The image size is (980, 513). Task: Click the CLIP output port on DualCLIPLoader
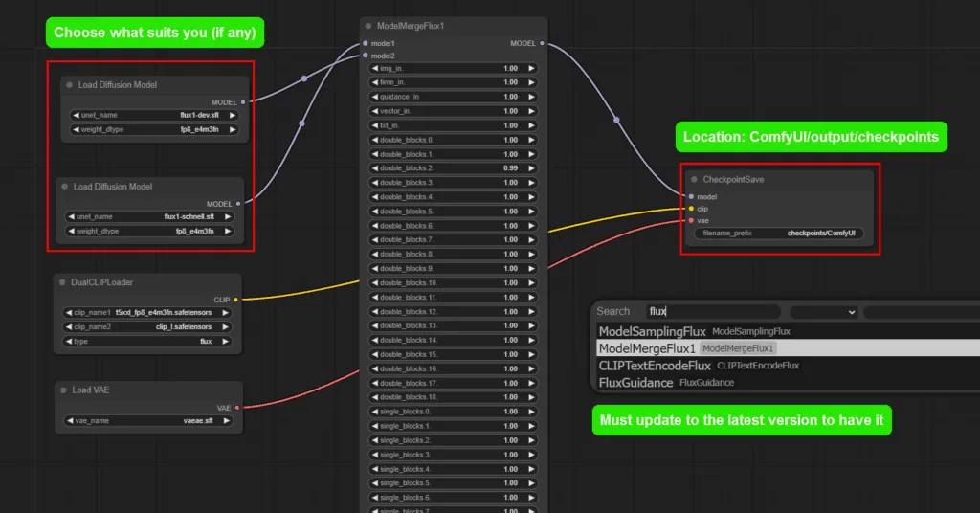235,300
